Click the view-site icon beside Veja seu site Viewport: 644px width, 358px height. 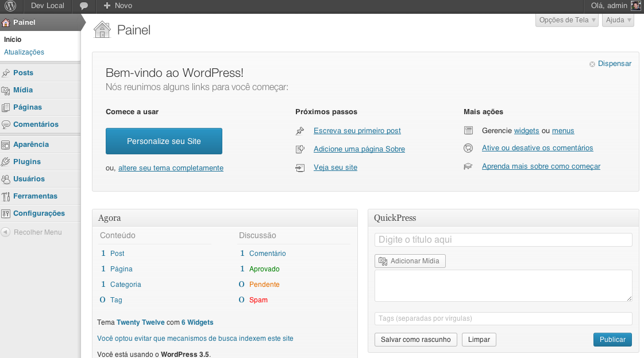300,168
